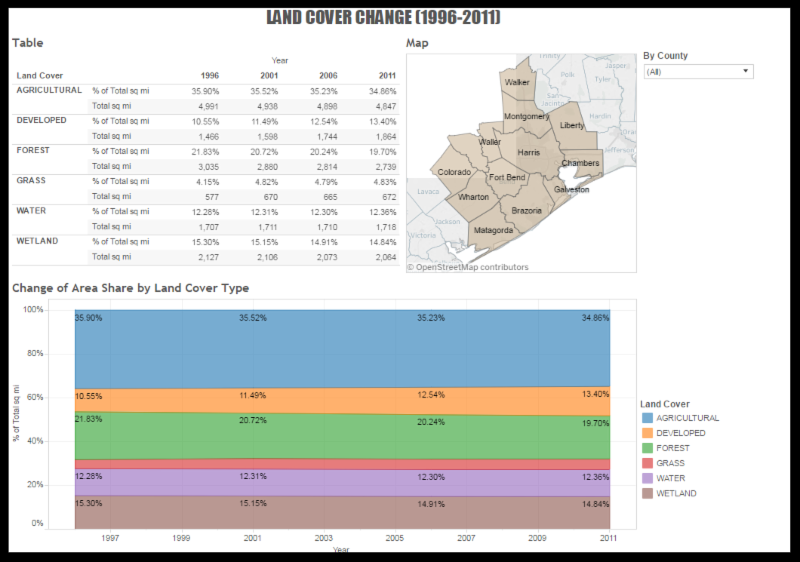
Task: Select Matagorda county on the map
Action: point(493,230)
